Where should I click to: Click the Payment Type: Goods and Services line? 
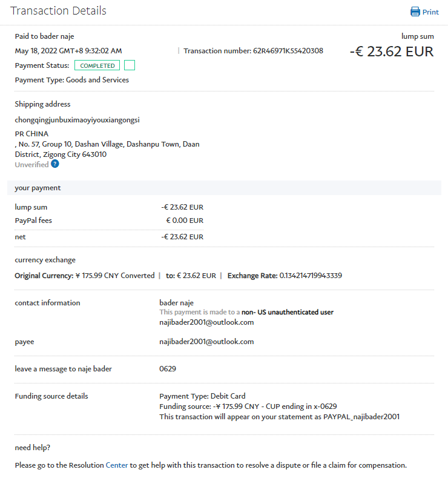(71, 80)
